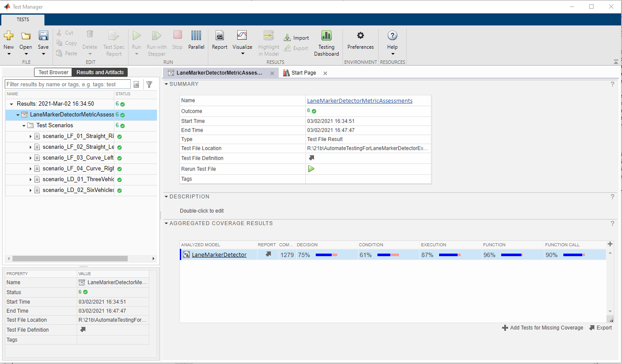Click the green Rerun Test File arrow
Viewport: 622px width, 364px height.
[x=311, y=169]
